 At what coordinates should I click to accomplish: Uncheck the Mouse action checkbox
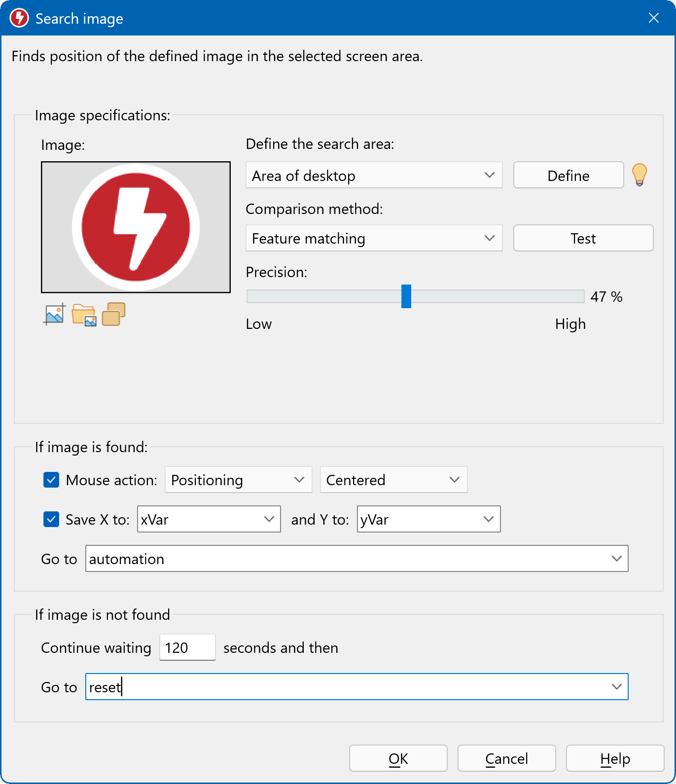pos(51,480)
